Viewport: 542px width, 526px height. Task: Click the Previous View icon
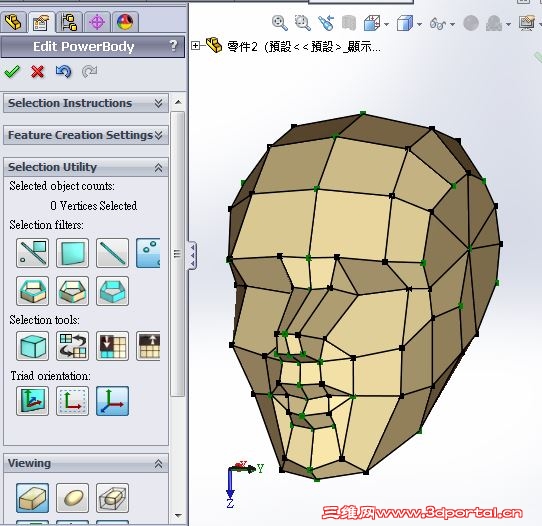[326, 23]
